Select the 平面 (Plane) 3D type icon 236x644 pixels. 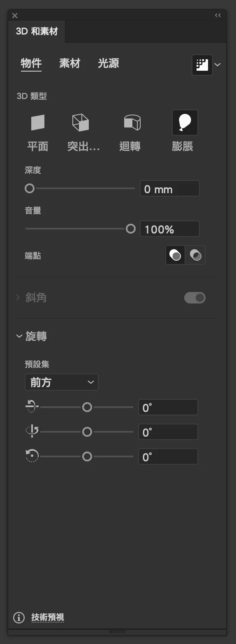click(x=37, y=123)
